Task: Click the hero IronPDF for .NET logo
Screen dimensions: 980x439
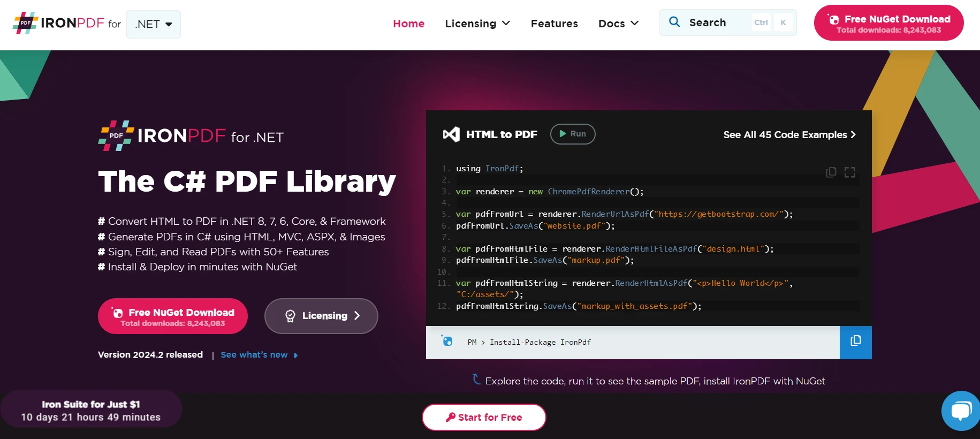Action: pos(191,136)
